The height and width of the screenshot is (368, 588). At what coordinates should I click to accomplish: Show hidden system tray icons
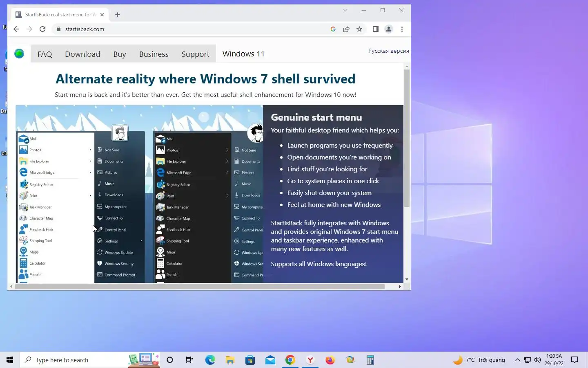point(517,360)
